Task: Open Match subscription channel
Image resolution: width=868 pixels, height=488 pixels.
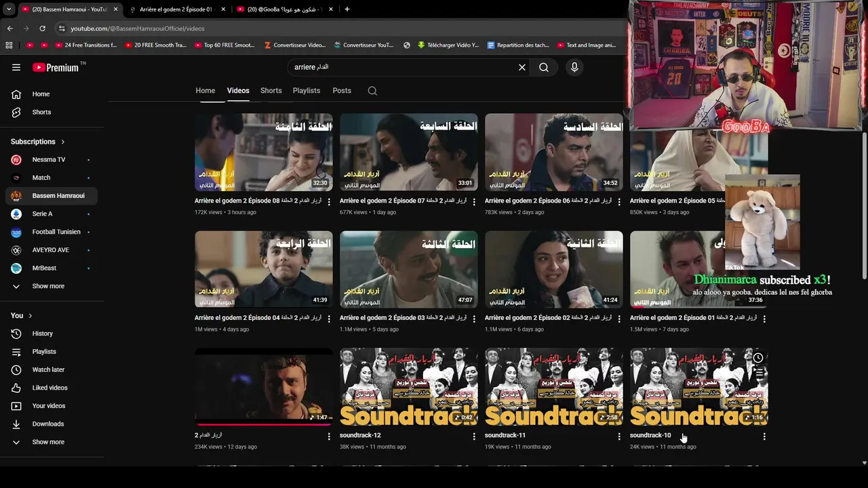Action: (52, 178)
